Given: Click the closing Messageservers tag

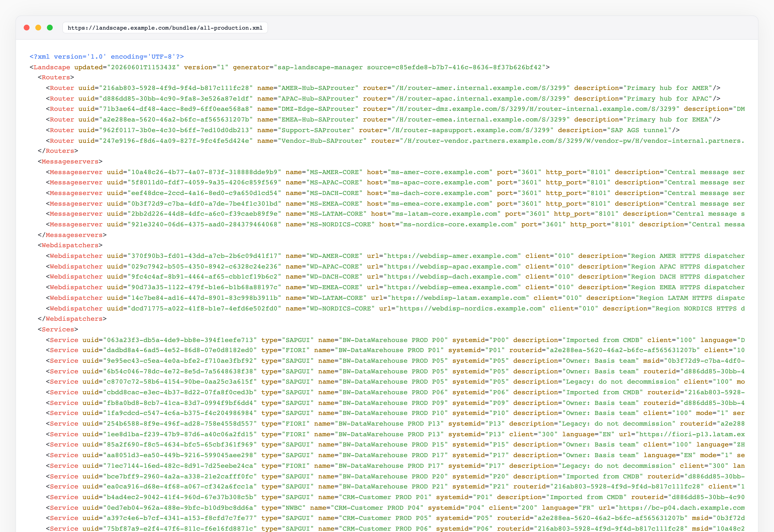Looking at the screenshot, I should point(72,235).
